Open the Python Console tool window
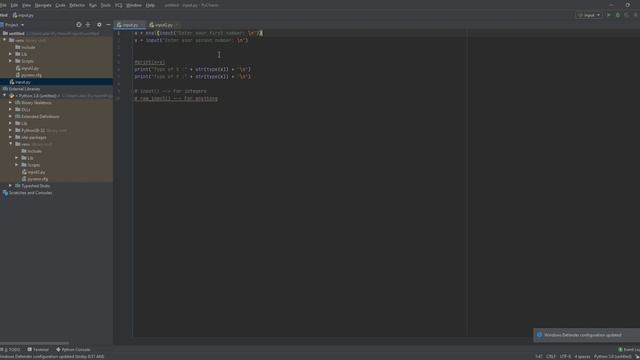This screenshot has width=640, height=360. tap(73, 350)
